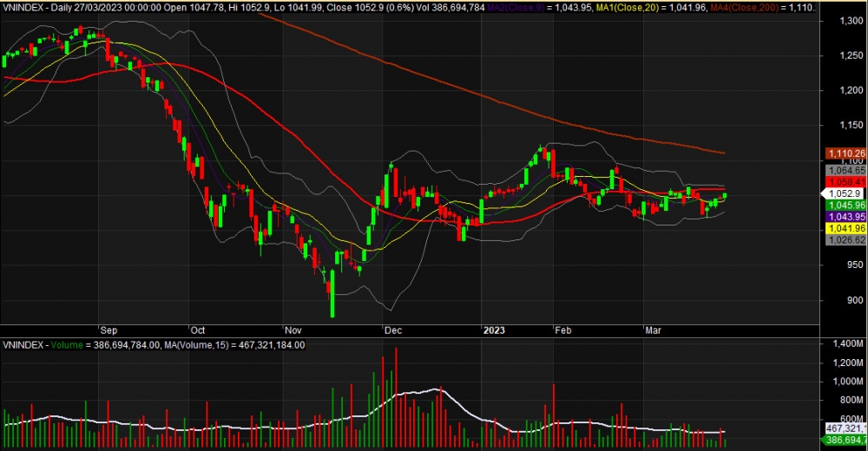The height and width of the screenshot is (451, 868).
Task: Click the Nov label on date axis
Action: [x=293, y=330]
